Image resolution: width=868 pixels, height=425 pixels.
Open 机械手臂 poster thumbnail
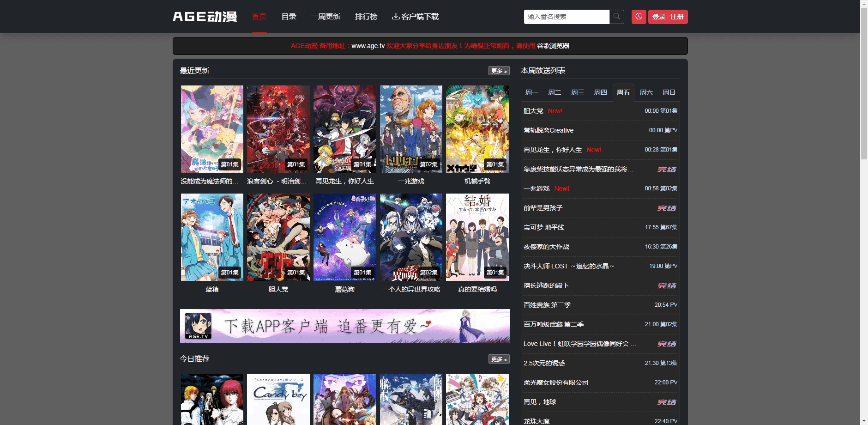click(x=477, y=129)
